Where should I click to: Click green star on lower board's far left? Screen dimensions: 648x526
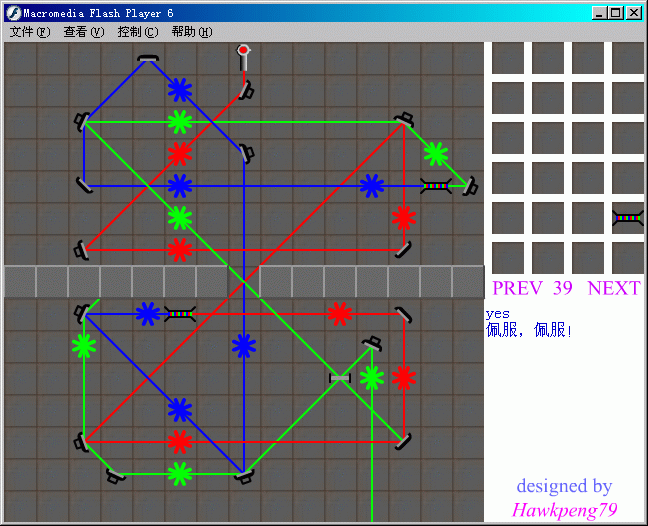coord(84,346)
